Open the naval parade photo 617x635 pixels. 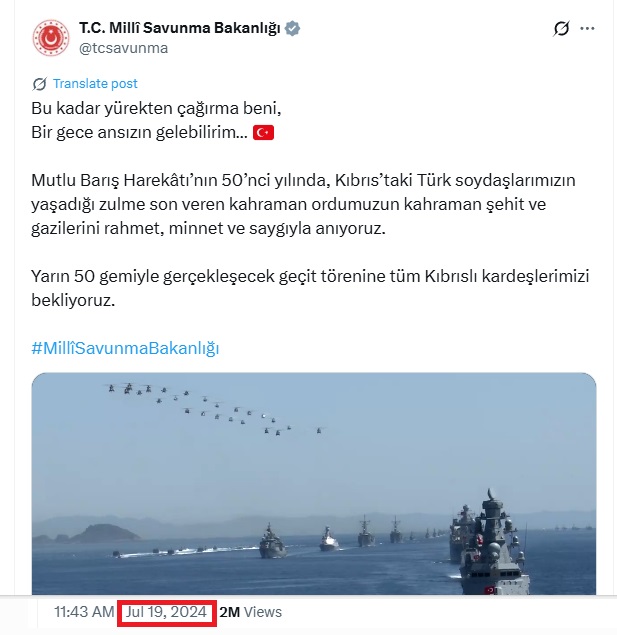tap(314, 484)
